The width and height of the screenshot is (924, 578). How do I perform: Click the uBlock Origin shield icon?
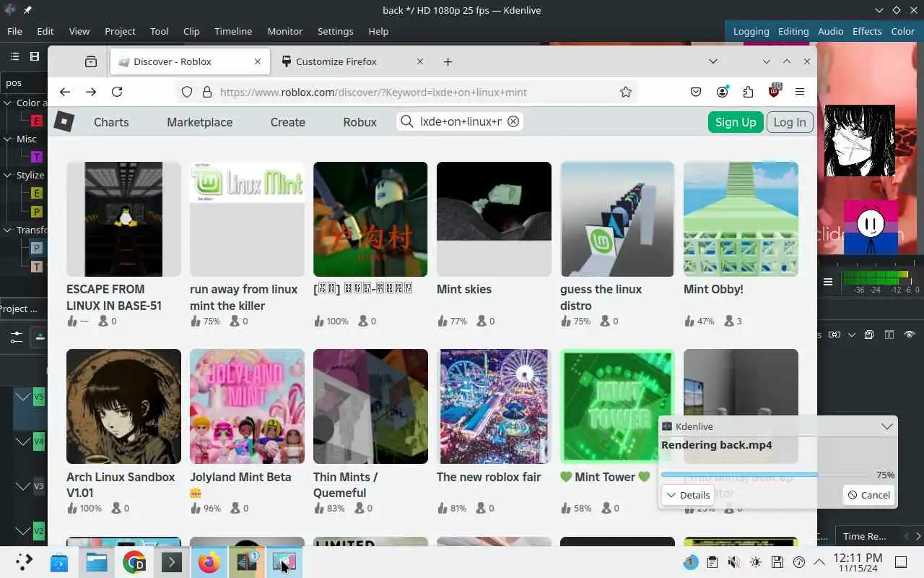775,91
